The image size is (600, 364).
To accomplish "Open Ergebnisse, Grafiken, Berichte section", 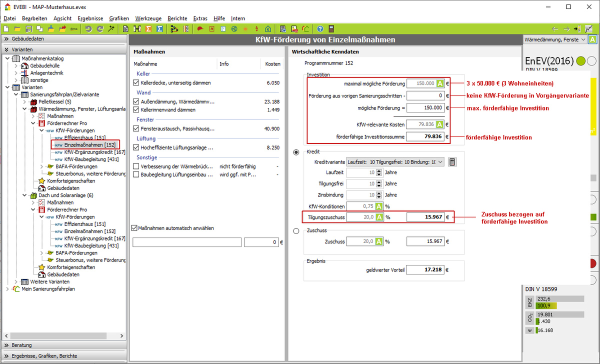I will coord(64,356).
